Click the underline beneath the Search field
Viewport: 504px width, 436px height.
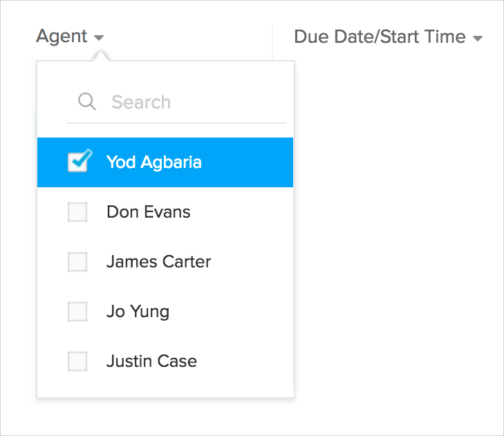pyautogui.click(x=176, y=123)
